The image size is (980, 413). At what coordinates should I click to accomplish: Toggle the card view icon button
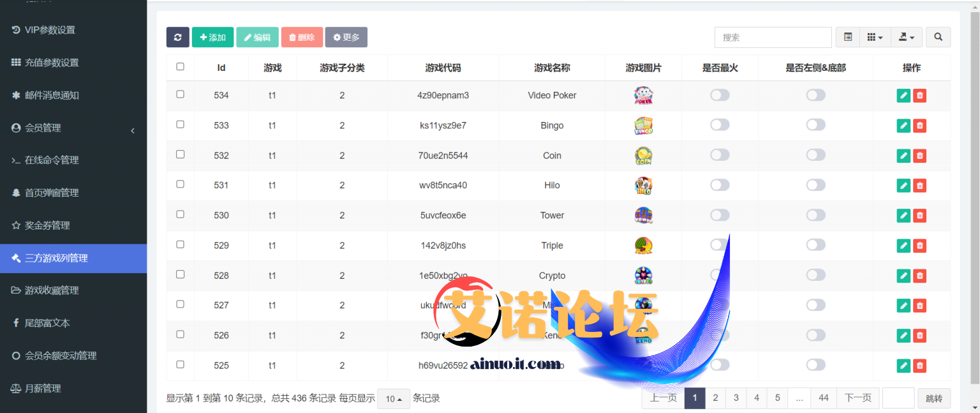point(847,37)
